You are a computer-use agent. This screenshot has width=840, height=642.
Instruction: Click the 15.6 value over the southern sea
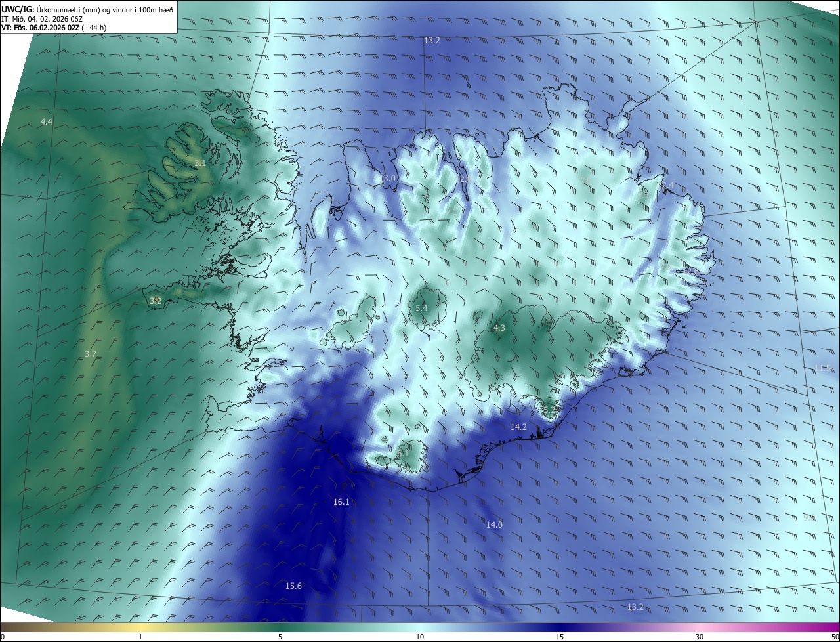(293, 586)
